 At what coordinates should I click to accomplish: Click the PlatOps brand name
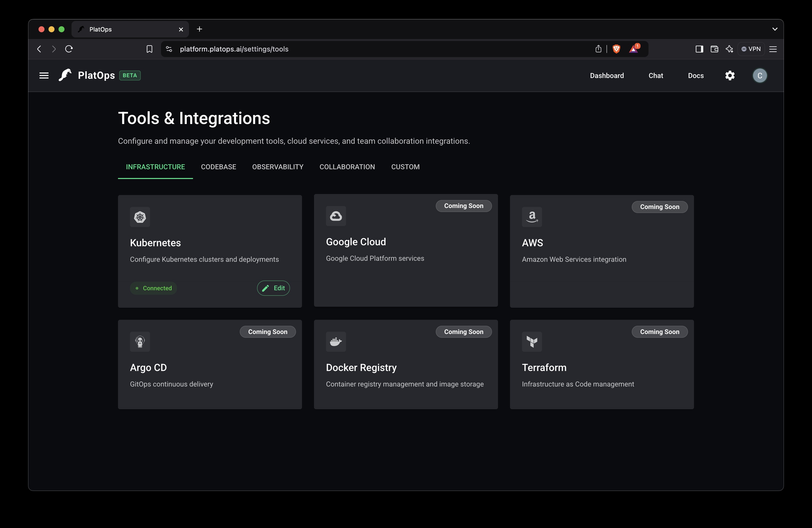click(x=96, y=75)
